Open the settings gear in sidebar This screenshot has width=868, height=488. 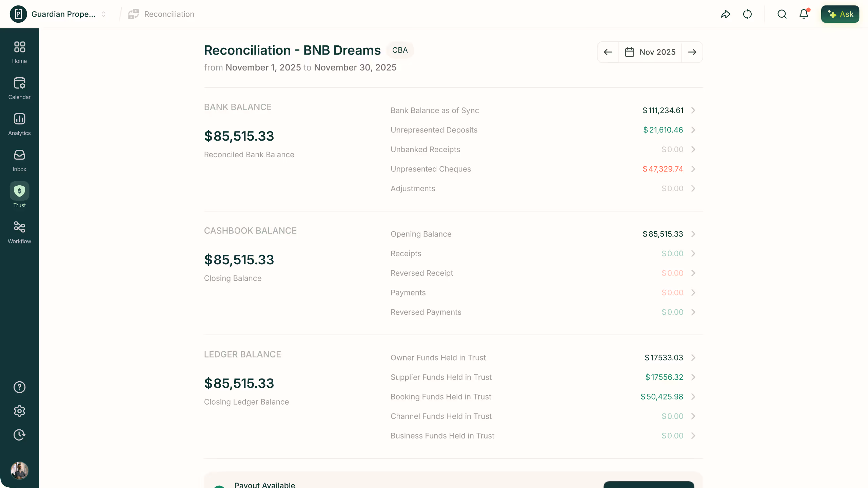(x=19, y=411)
